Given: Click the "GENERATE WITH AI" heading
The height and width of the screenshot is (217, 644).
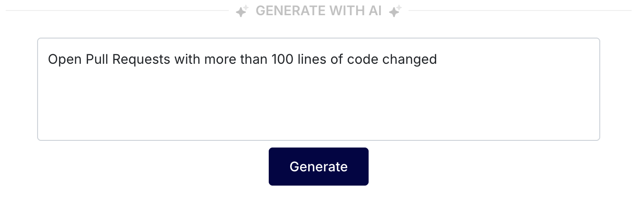Looking at the screenshot, I should click(x=318, y=10).
